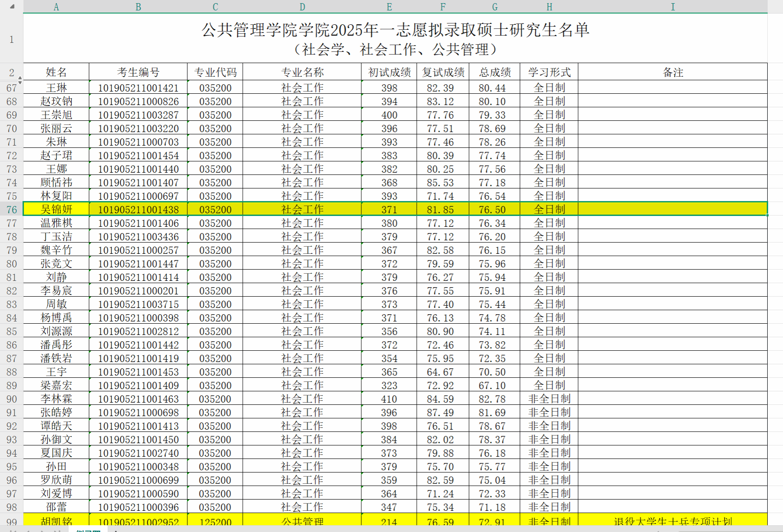Click row 1 header
The width and height of the screenshot is (783, 532).
point(11,39)
